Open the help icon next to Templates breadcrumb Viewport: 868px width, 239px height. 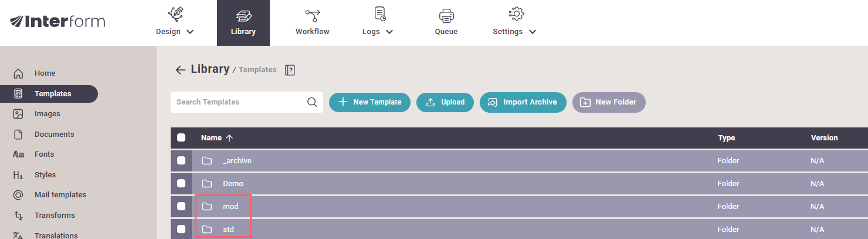pos(290,70)
